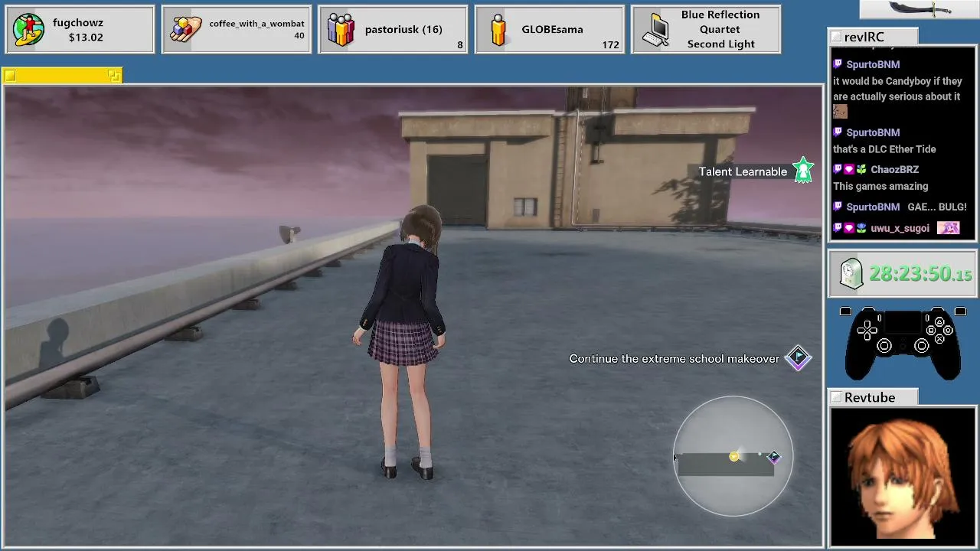The image size is (980, 551).
Task: Click the green Talent Learnable star icon
Action: (803, 171)
